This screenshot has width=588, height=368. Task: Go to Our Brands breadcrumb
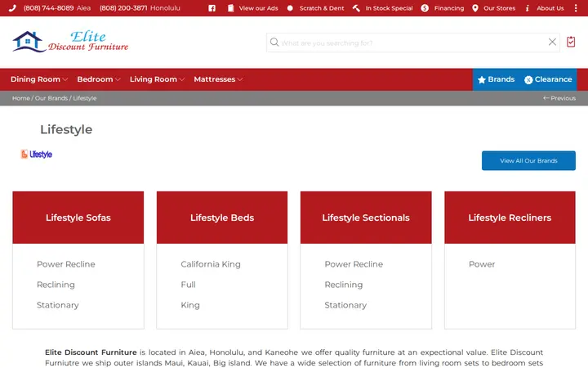51,98
